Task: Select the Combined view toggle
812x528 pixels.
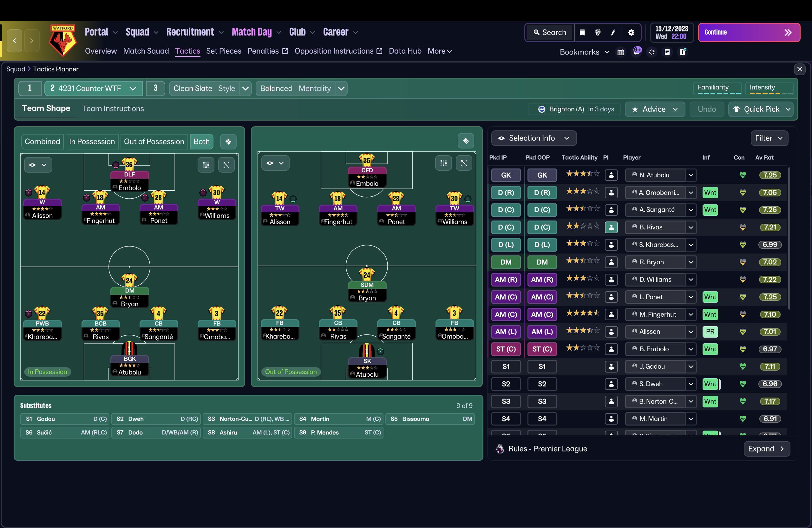Action: tap(42, 142)
